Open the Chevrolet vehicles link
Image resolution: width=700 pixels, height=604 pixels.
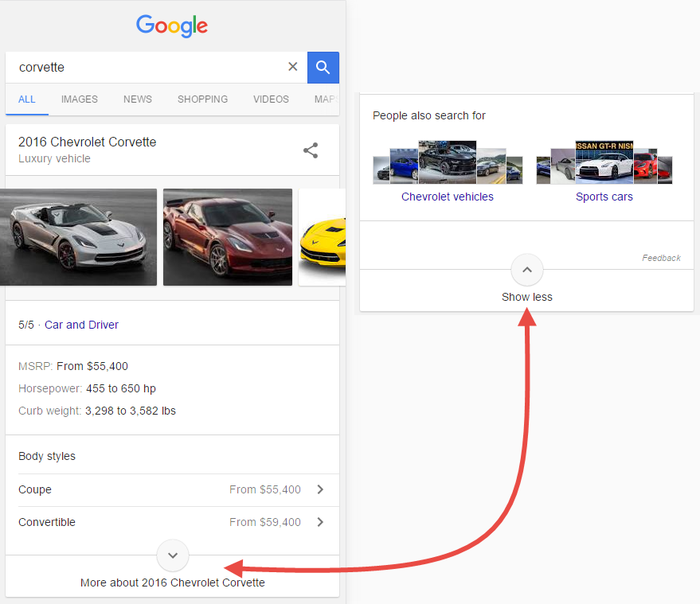[448, 197]
